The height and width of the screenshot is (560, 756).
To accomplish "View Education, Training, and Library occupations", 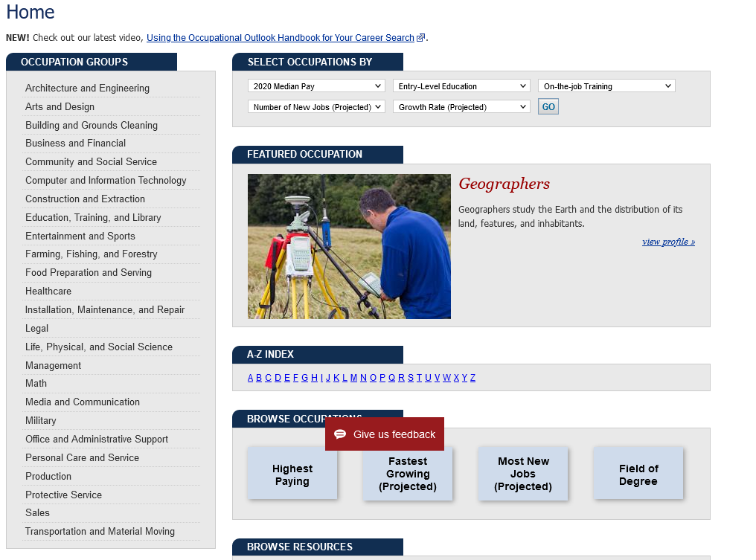I will pos(93,217).
